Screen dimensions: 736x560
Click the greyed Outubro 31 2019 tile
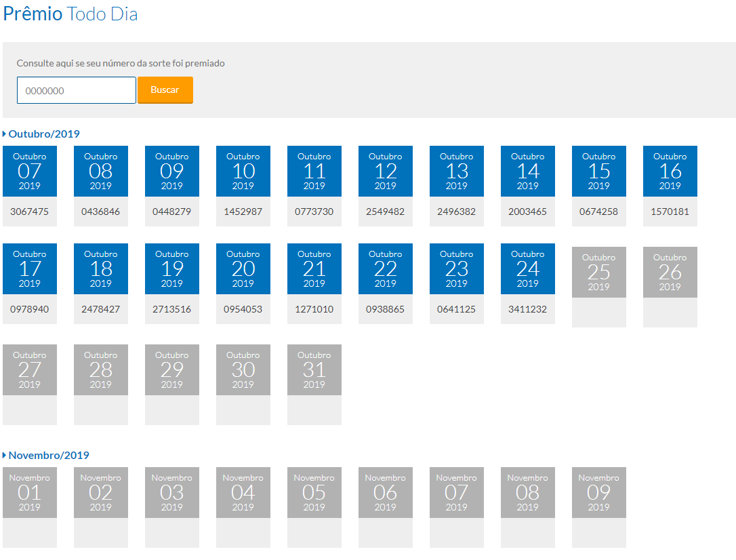point(314,370)
